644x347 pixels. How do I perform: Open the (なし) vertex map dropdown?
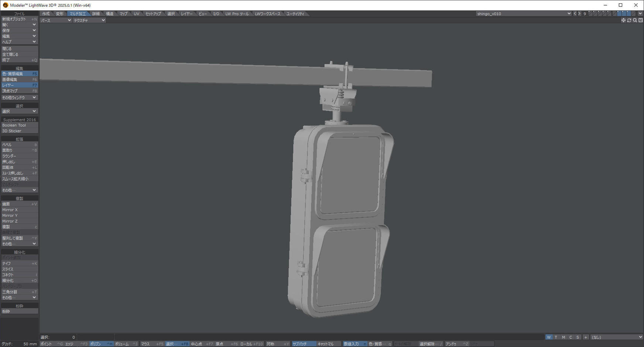pyautogui.click(x=616, y=337)
